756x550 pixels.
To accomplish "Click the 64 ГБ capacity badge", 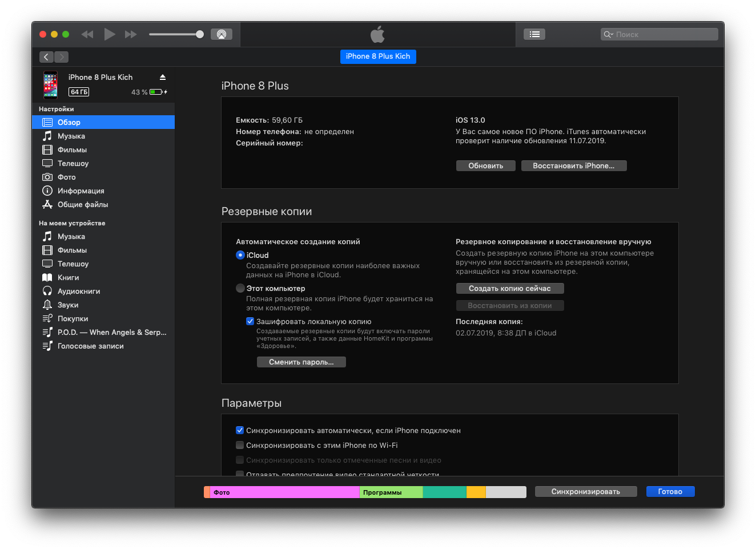I will [79, 92].
